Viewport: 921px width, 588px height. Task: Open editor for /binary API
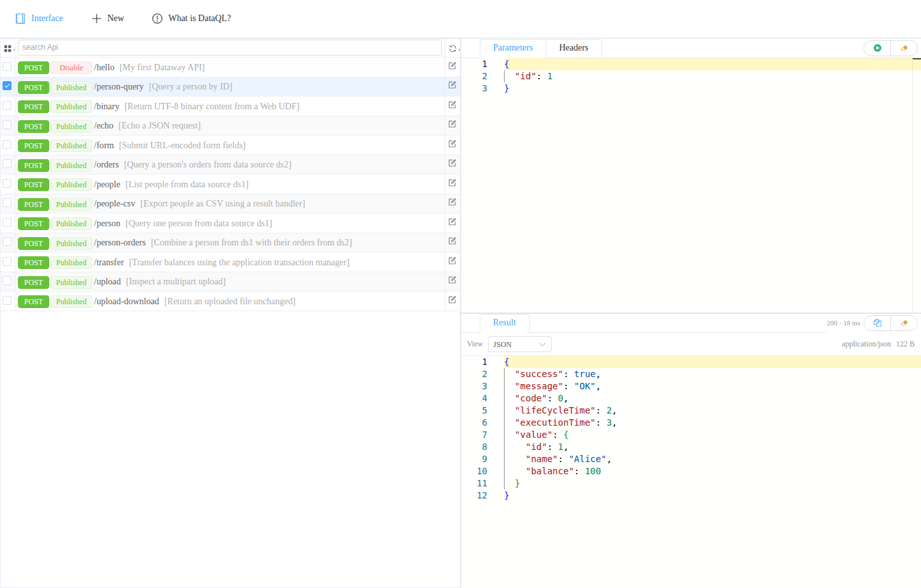(x=452, y=105)
